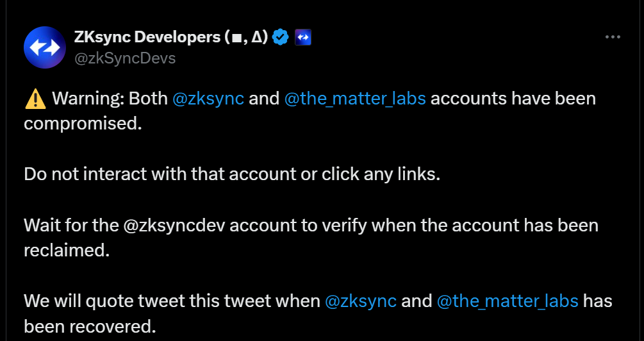
Task: Click the yellow warning triangle emoji
Action: click(35, 99)
